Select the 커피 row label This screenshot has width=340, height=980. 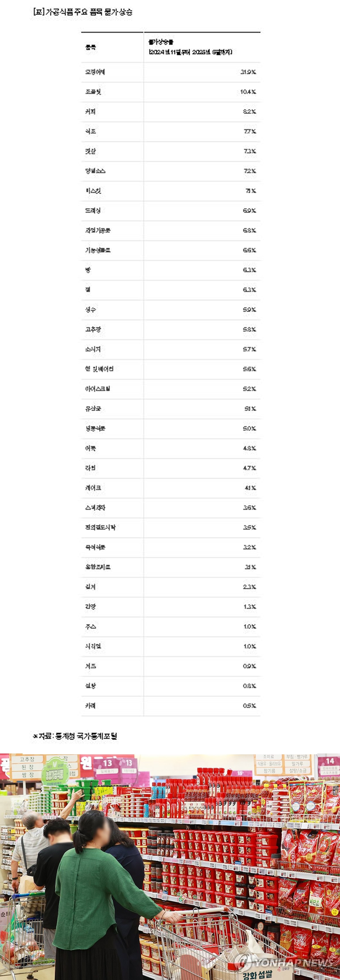pos(90,112)
